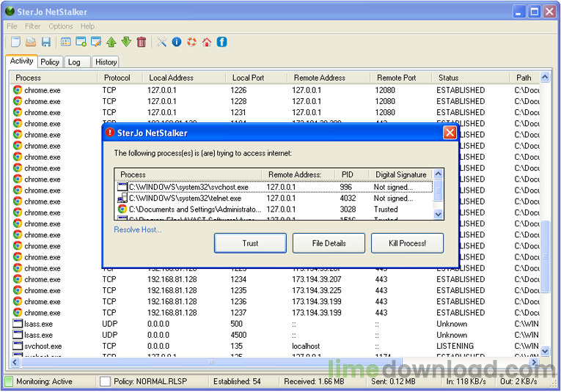Toggle the green Monitoring: Active indicator
561x392 pixels.
click(x=10, y=382)
